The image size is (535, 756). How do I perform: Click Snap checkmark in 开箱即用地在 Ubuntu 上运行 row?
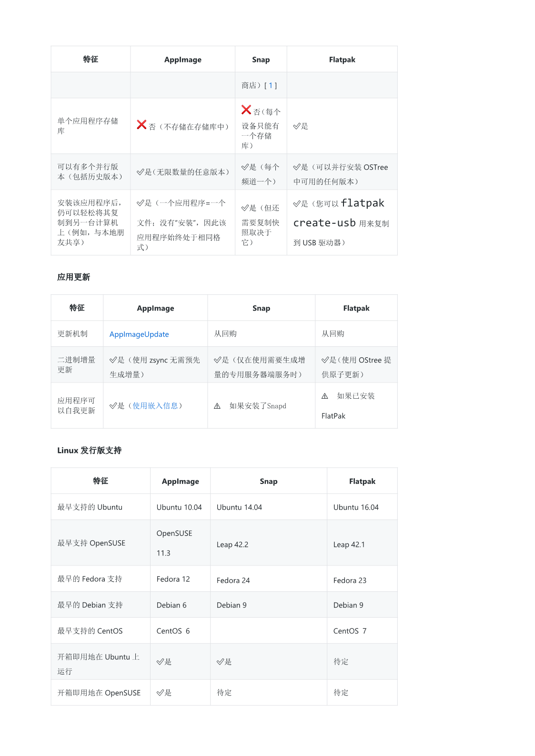[x=220, y=662]
